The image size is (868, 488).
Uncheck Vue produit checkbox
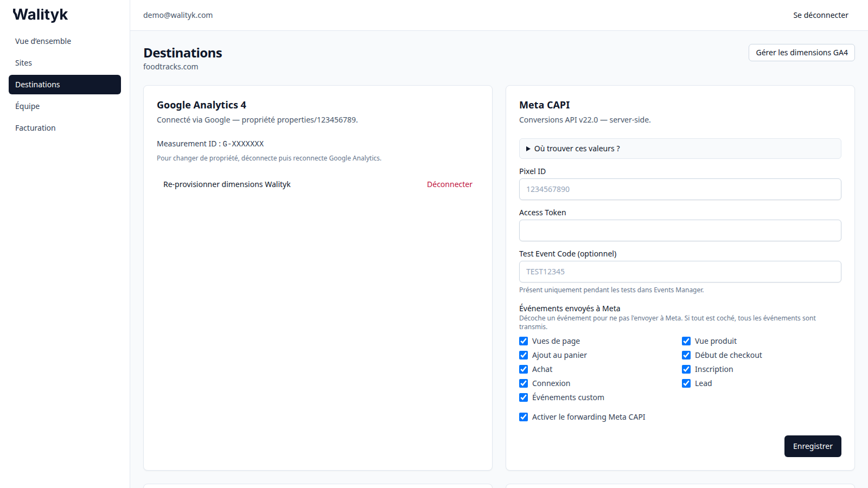point(686,341)
